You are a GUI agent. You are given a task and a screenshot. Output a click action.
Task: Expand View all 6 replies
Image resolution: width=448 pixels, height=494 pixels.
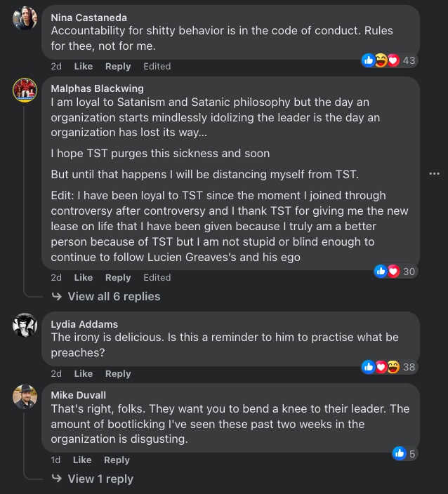coord(113,297)
